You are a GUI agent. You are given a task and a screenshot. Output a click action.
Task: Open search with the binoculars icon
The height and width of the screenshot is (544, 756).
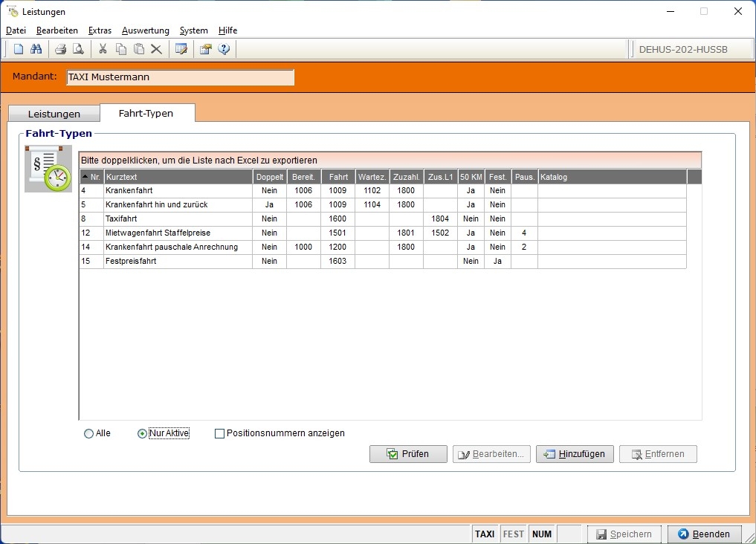click(x=36, y=49)
